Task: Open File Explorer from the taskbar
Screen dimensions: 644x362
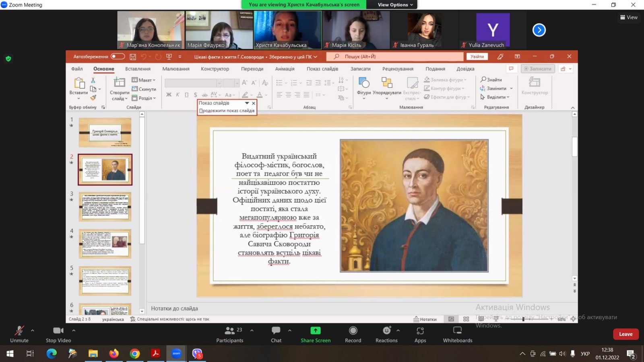Action: click(93, 354)
